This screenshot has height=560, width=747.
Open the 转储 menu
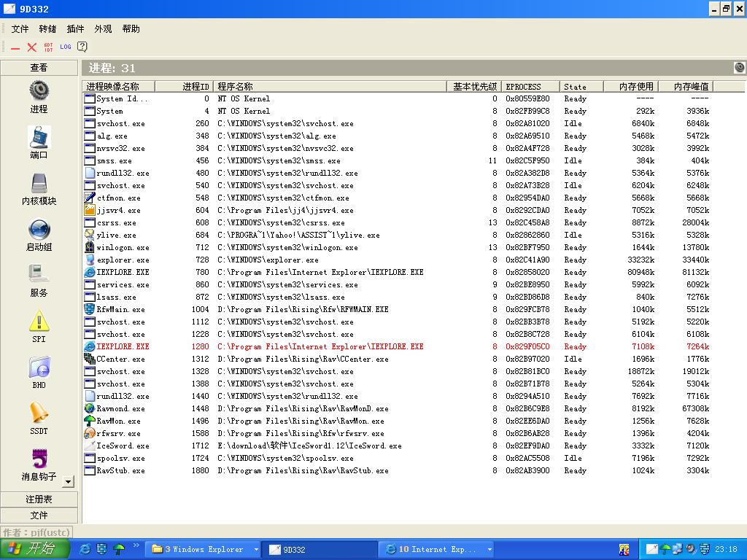47,29
